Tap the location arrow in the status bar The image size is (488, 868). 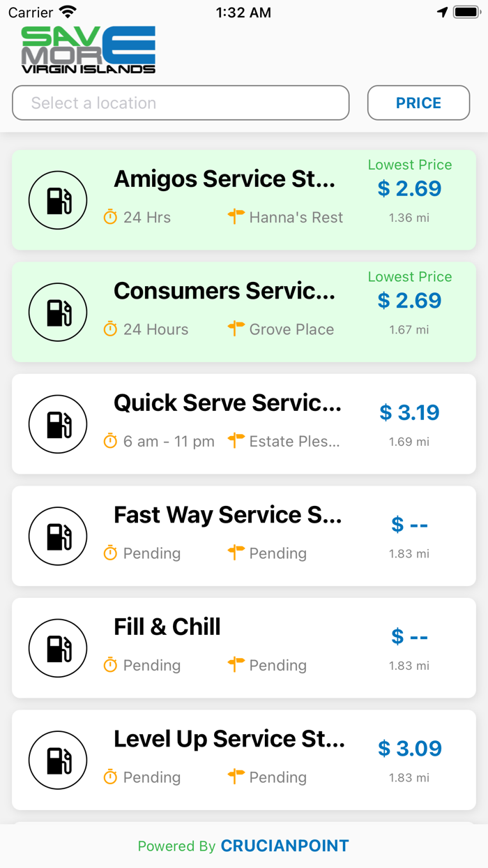click(442, 13)
